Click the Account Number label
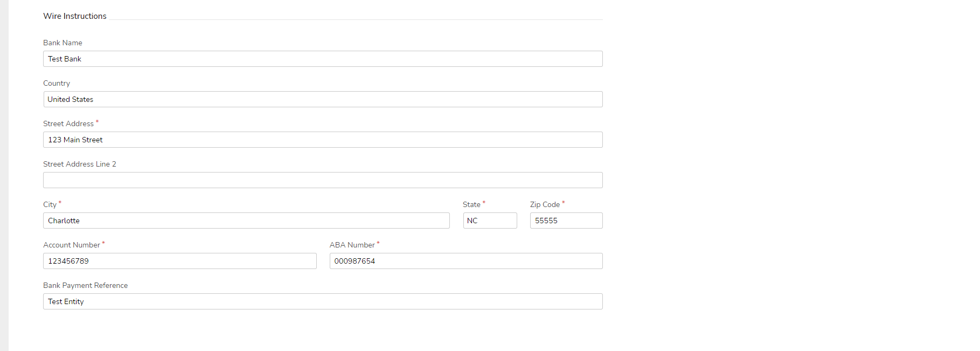 pos(72,245)
